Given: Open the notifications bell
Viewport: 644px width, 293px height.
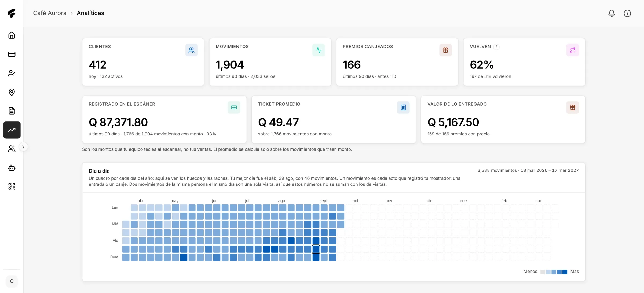Looking at the screenshot, I should [612, 13].
